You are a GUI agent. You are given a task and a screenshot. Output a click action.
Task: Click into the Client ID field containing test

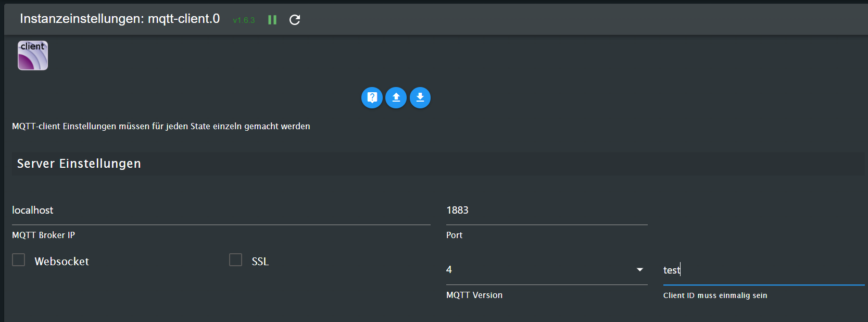[764, 270]
